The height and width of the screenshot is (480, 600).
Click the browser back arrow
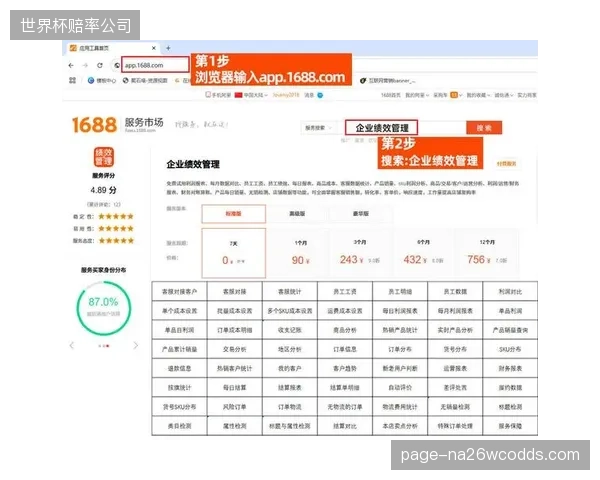click(71, 65)
